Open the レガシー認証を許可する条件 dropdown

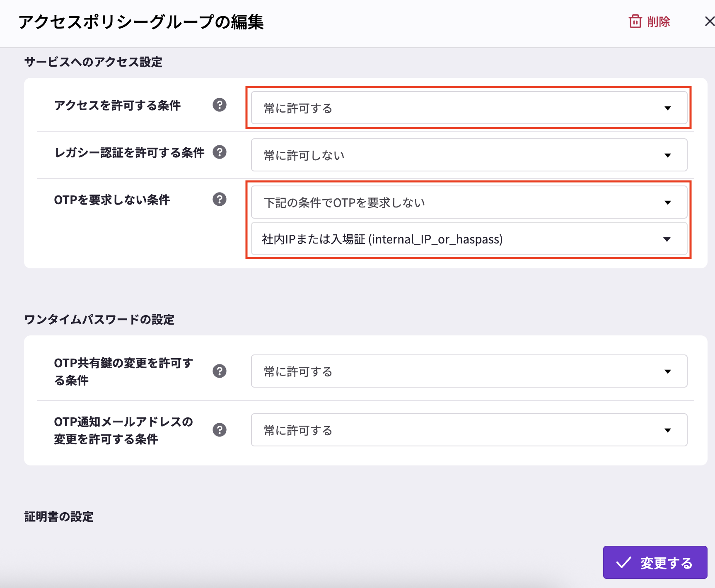coord(469,155)
